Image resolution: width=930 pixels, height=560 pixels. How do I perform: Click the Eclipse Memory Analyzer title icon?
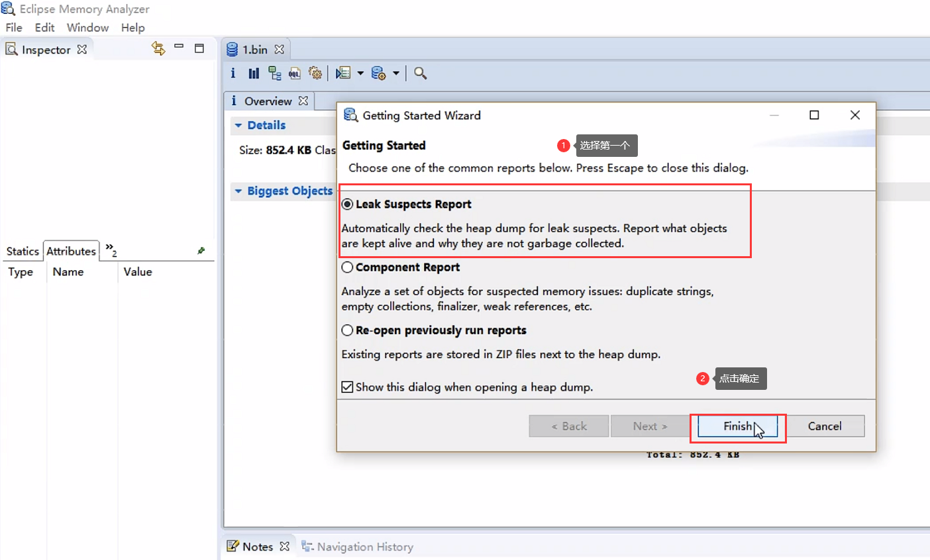[8, 9]
